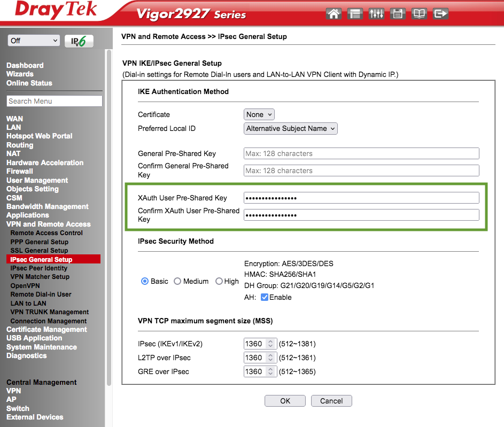Open the list view icon in header
This screenshot has height=427, width=504.
click(355, 14)
